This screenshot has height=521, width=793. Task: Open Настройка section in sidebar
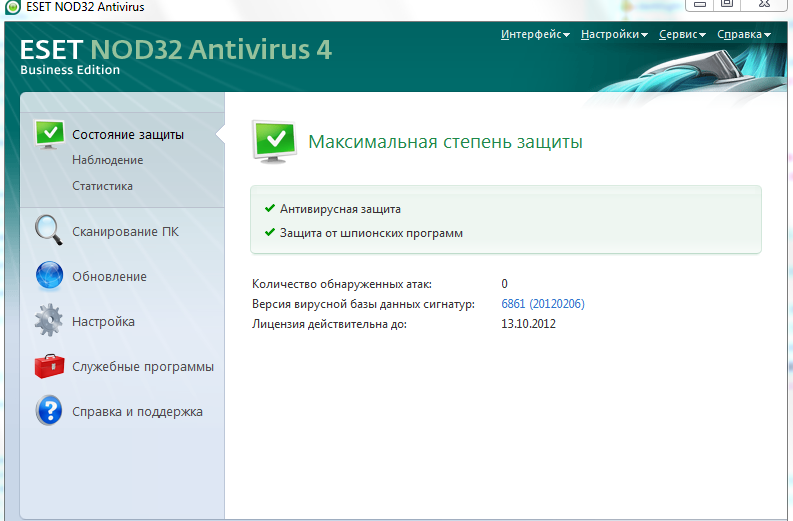(103, 322)
